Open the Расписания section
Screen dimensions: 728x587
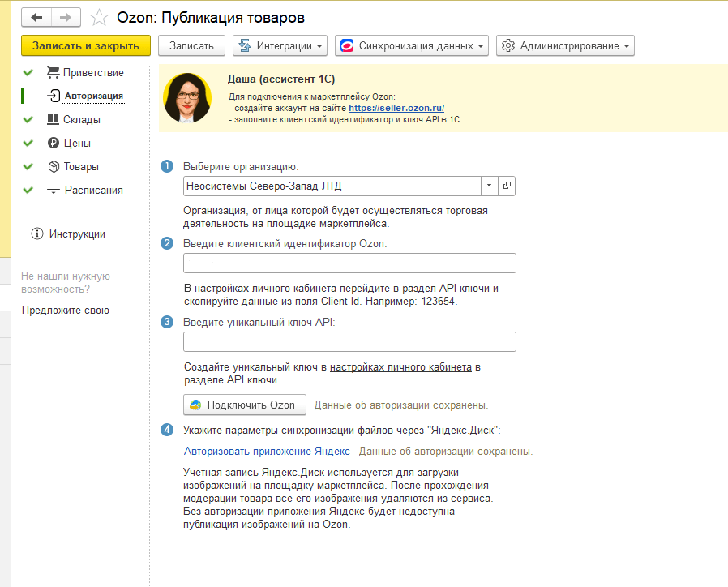[94, 190]
